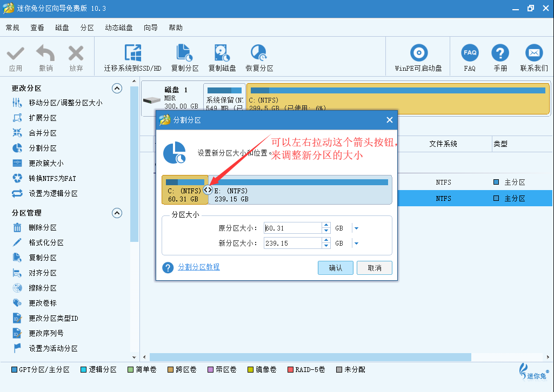Viewport: 554px width, 392px height.
Task: Open the Help (帮助) menu
Action: coord(176,28)
